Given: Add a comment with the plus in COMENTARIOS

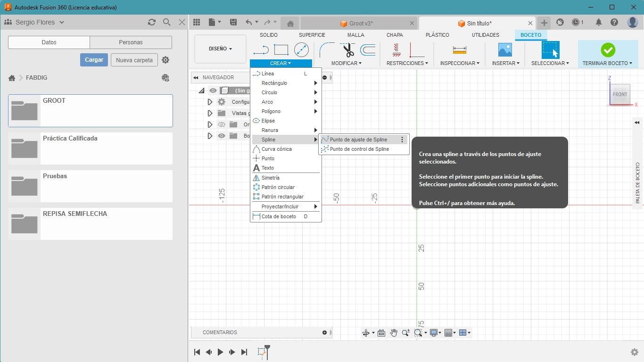Looking at the screenshot, I should (x=324, y=332).
